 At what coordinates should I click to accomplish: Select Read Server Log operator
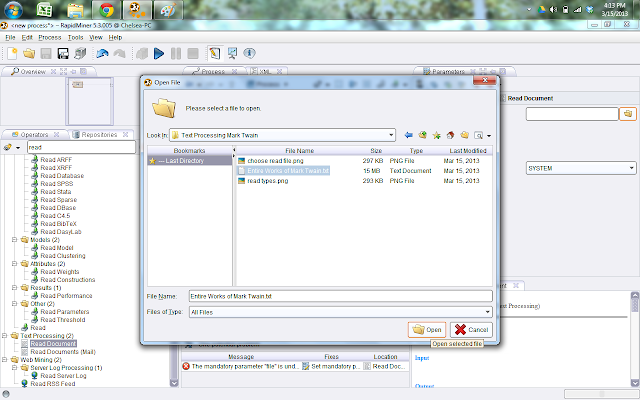click(x=63, y=376)
